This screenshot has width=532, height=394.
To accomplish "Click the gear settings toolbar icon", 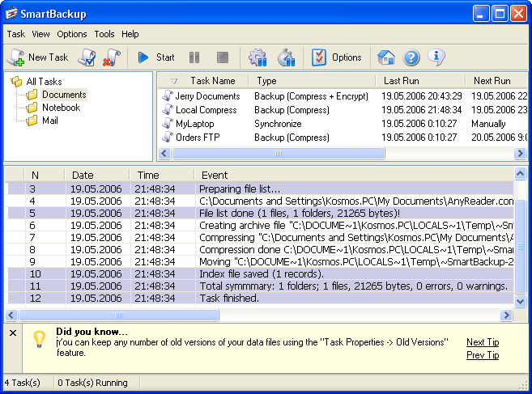I will 257,57.
